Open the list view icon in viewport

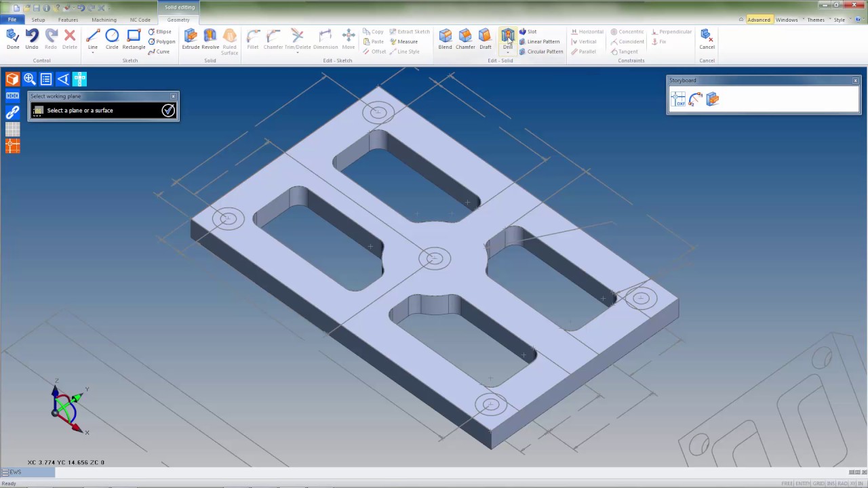[46, 79]
